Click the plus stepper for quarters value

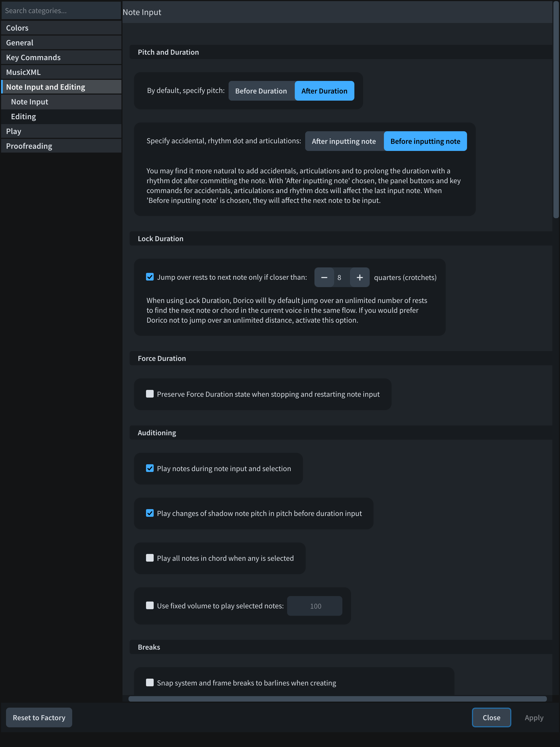tap(359, 277)
